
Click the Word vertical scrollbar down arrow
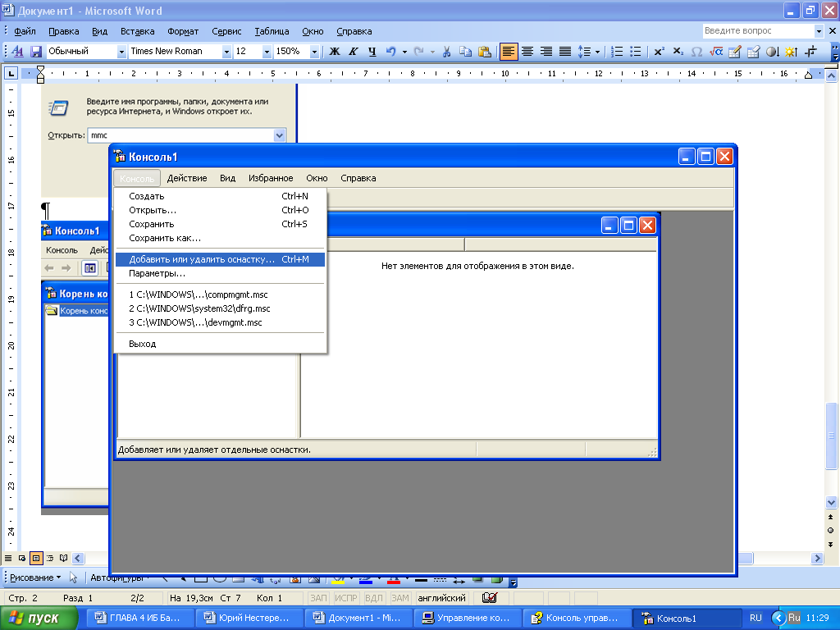click(x=831, y=503)
